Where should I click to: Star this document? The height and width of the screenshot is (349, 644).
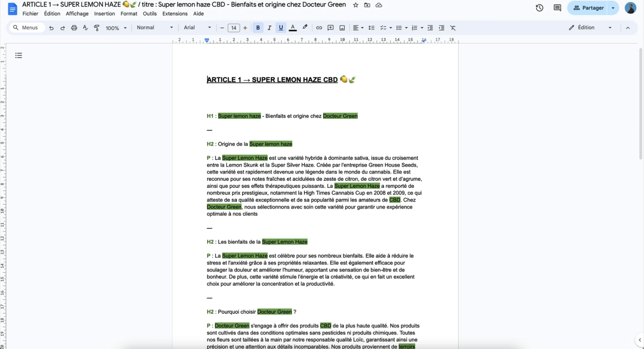[x=356, y=5]
